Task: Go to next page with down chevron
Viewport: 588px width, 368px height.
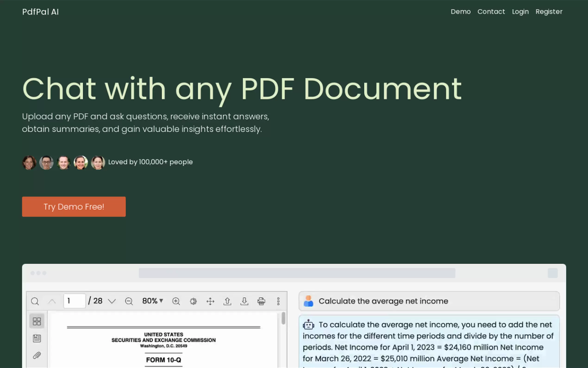Action: 112,301
